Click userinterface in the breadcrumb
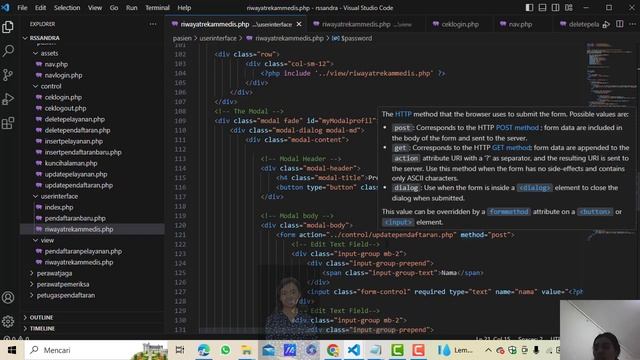 tap(218, 38)
